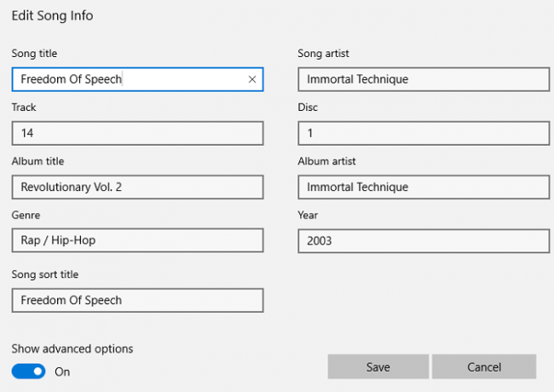Edit the Album title Revolutionary Vol. 2

137,187
